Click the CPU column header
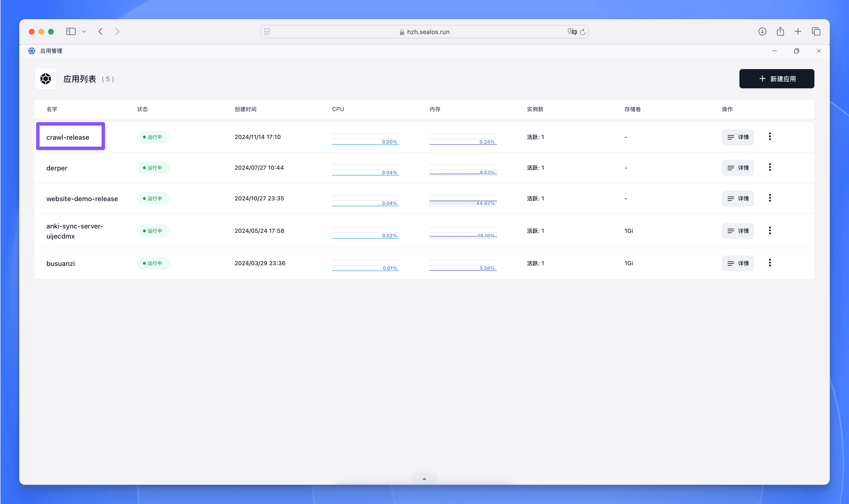Image resolution: width=849 pixels, height=504 pixels. (338, 109)
